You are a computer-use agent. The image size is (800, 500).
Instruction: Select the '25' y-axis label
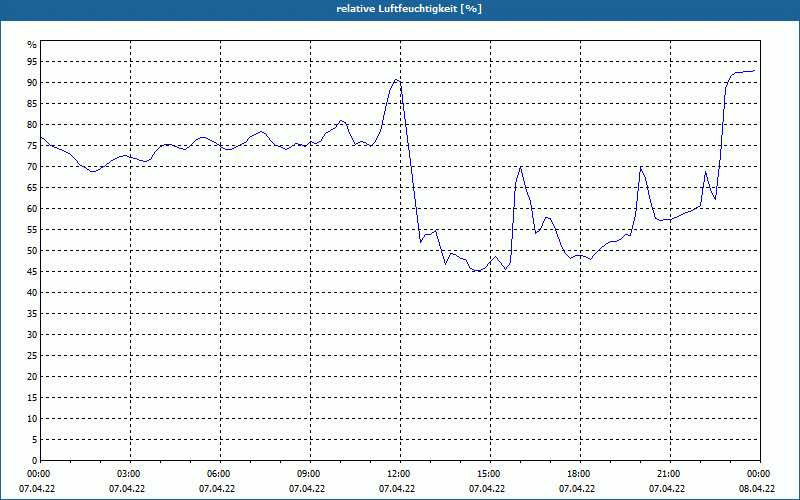[x=32, y=356]
